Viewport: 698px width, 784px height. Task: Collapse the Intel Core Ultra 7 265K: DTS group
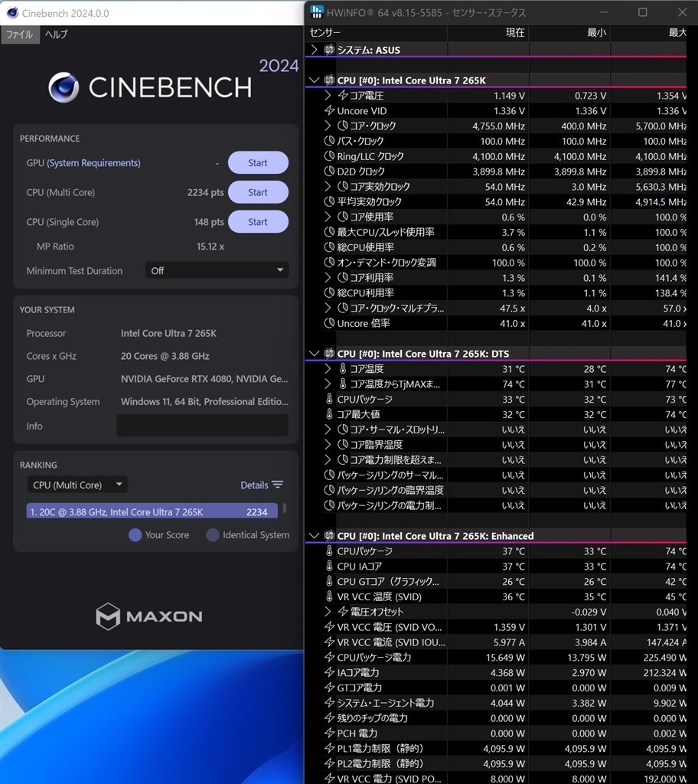click(314, 354)
